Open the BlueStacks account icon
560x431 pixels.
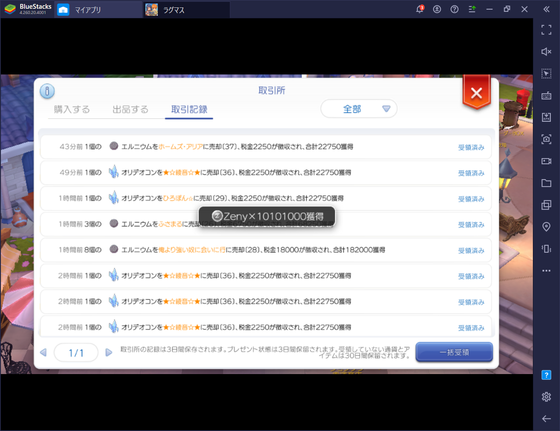[x=437, y=9]
